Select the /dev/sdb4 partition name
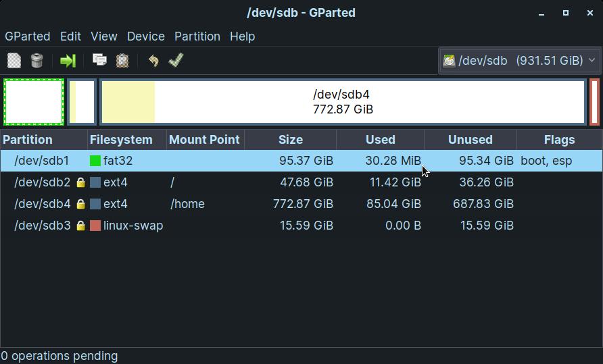The image size is (603, 364). [43, 204]
